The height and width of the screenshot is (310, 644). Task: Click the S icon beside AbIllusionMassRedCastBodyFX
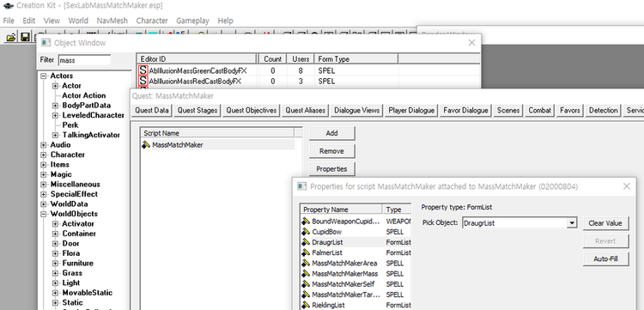coord(143,82)
